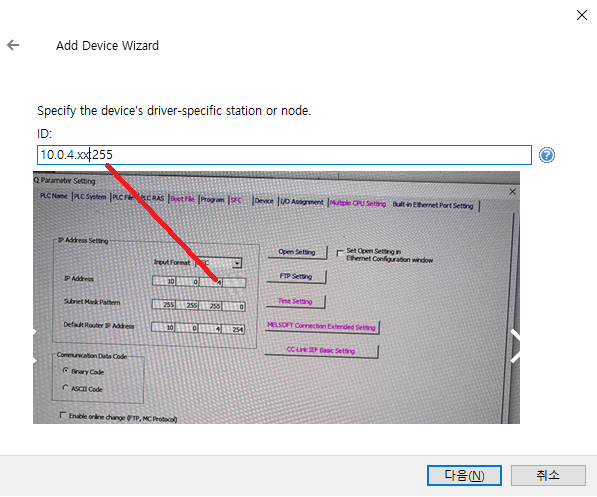
Task: Click IP Address last octet empty field
Action: [234, 283]
